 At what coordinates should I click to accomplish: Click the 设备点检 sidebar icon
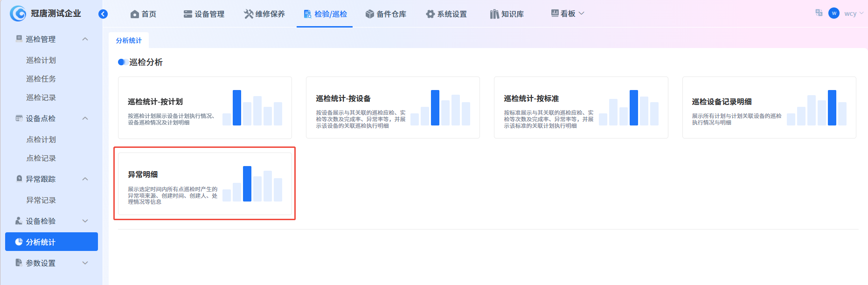coord(19,118)
